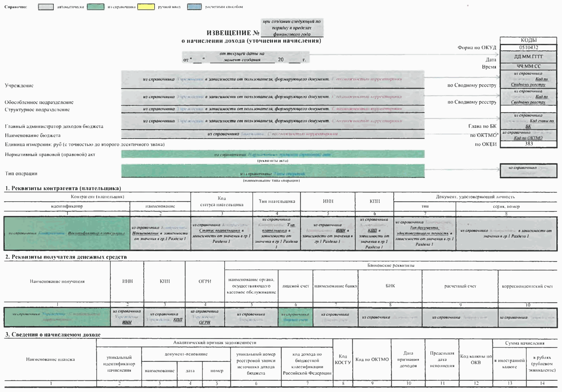This screenshot has height=392, width=562.
Task: Click the green 'лицевой счет' data cell
Action: [x=295, y=317]
